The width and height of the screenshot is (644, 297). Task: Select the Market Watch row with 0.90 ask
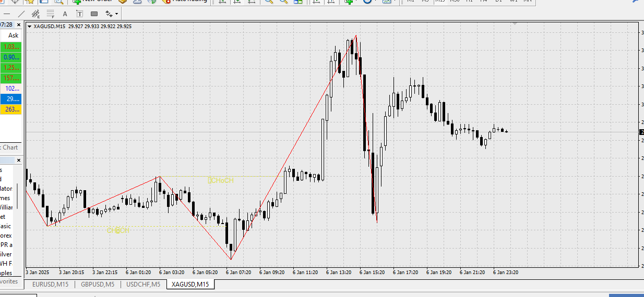11,57
